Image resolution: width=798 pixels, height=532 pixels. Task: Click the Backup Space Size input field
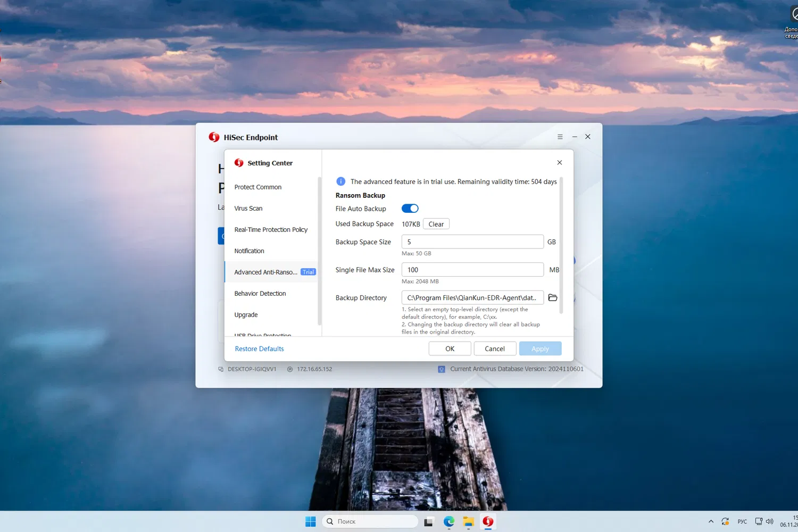[472, 242]
